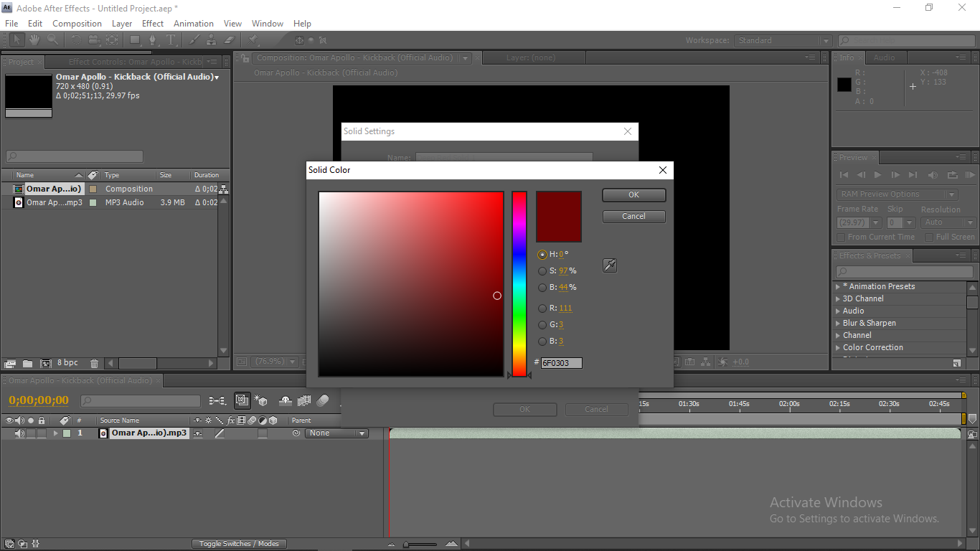The width and height of the screenshot is (980, 551).
Task: Close the Solid Color dialog
Action: tap(663, 170)
